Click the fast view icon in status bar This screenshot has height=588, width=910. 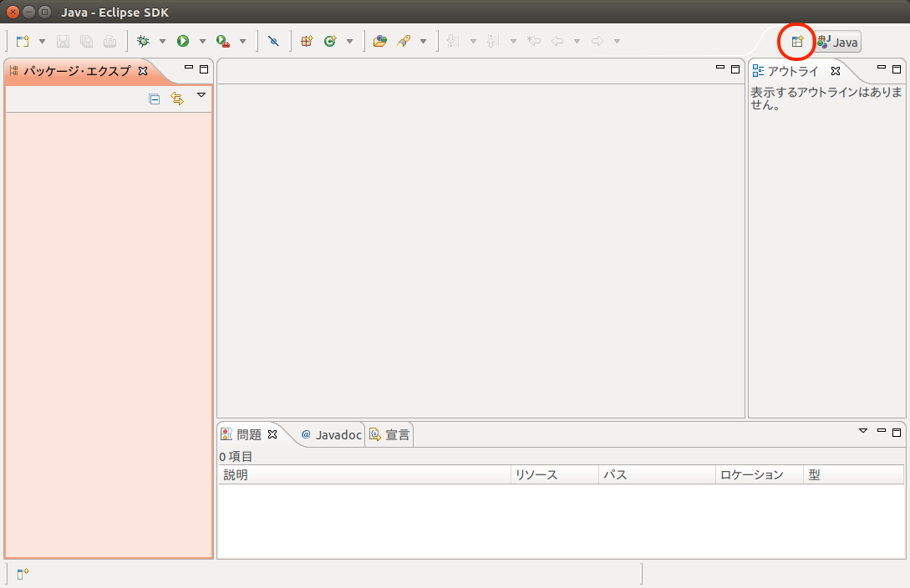23,574
